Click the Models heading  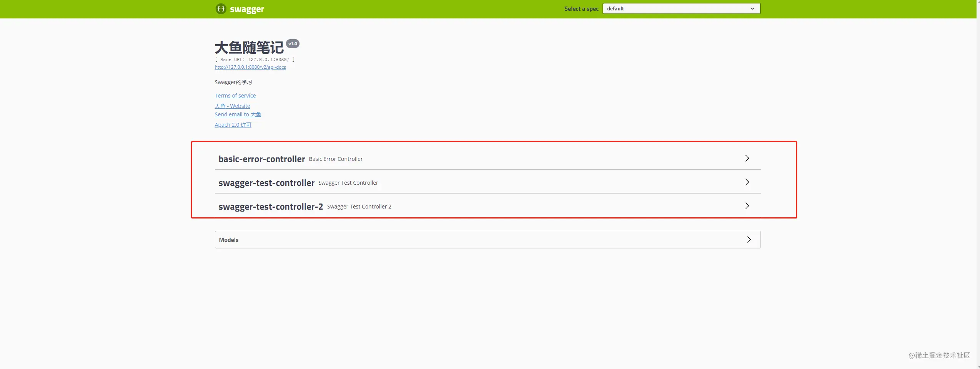tap(229, 240)
